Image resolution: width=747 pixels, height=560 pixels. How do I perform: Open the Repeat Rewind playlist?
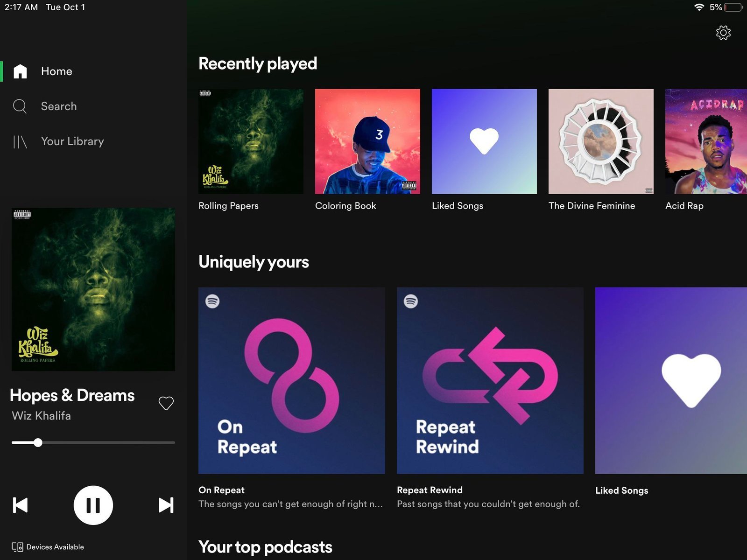pyautogui.click(x=490, y=380)
